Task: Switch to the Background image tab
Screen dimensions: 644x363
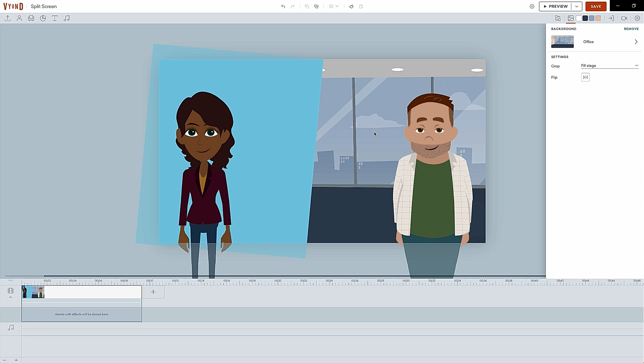Action: click(x=571, y=18)
